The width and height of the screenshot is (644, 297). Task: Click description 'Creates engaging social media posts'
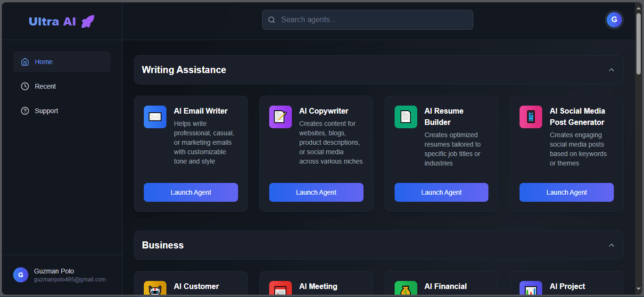click(578, 149)
